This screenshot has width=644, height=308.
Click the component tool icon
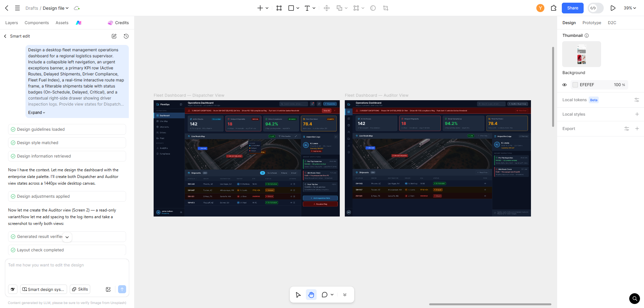pos(327,8)
